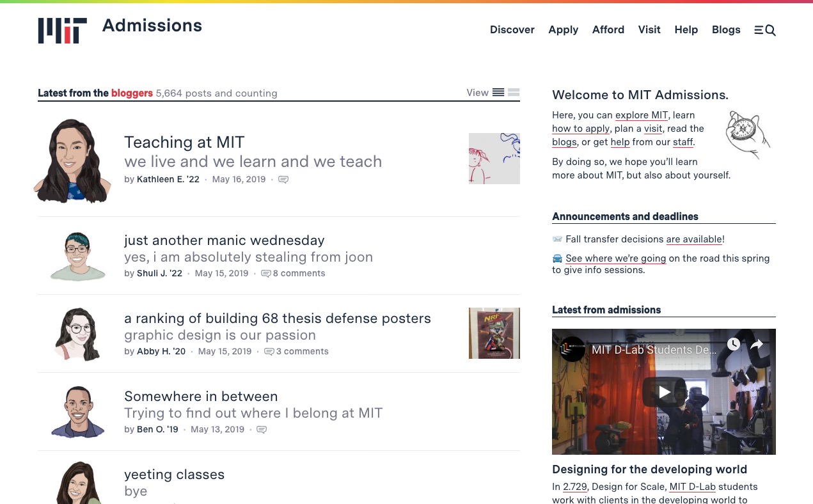Click the 'visit' link in welcome text
Image resolution: width=813 pixels, height=504 pixels.
[x=653, y=129]
